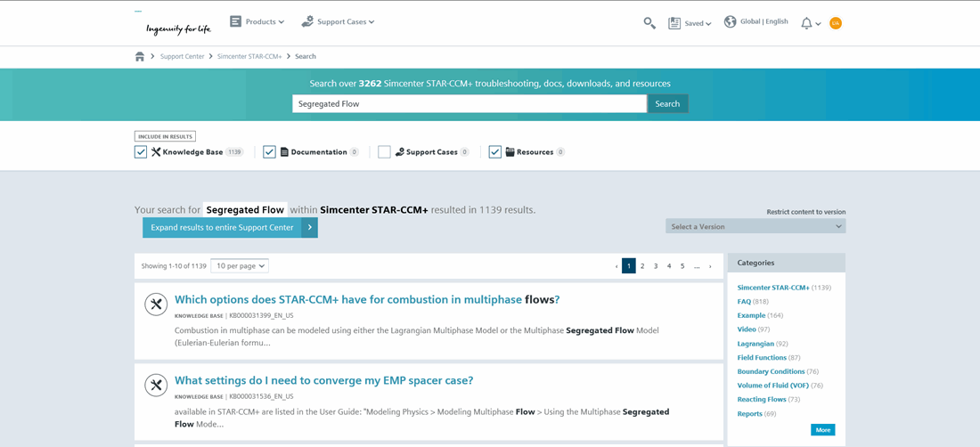This screenshot has width=980, height=447.
Task: Filter by Boundary Conditions category
Action: 772,371
